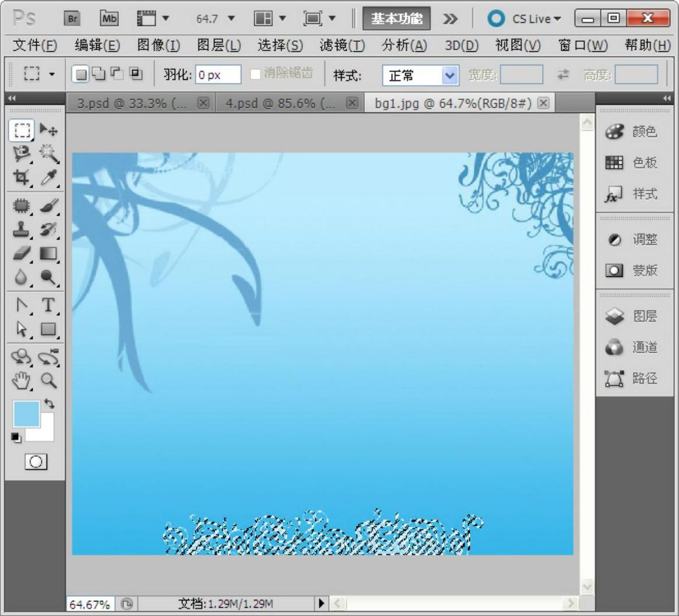Open the 图层 layers panel

click(634, 316)
